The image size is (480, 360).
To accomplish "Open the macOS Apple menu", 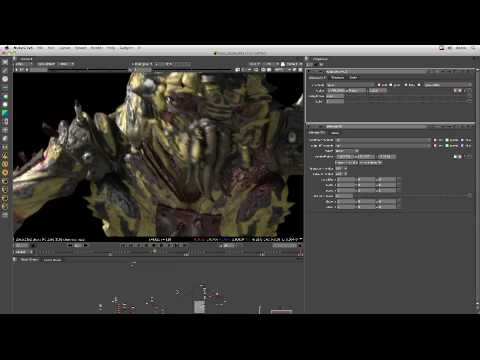I will pos(6,48).
